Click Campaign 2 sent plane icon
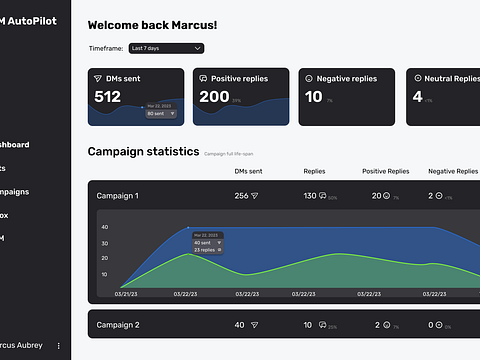Viewport: 480px width, 360px height. click(255, 325)
